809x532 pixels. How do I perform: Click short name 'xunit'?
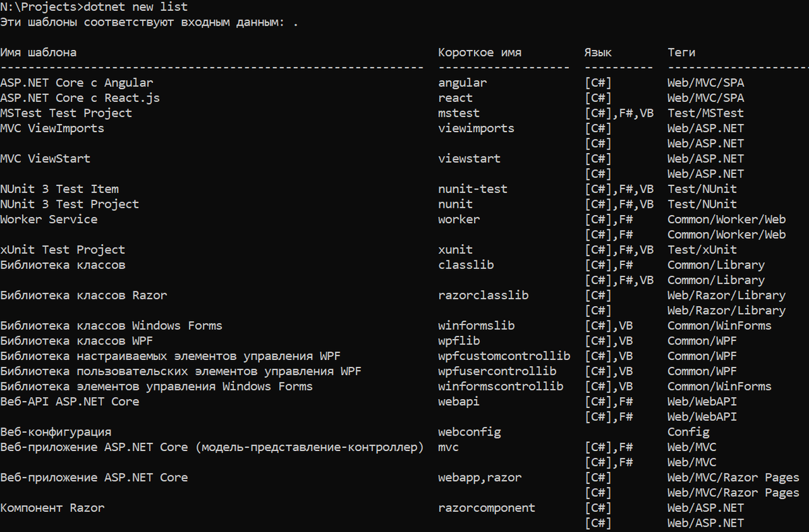coord(456,249)
